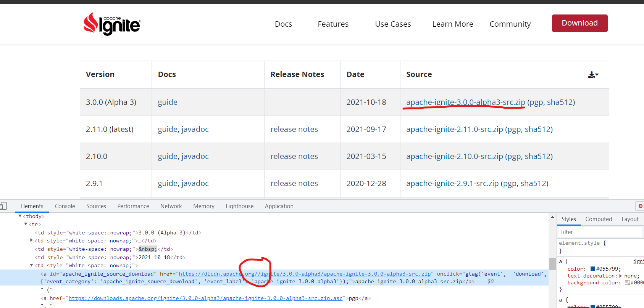Open the pgp link for 2.9.1

click(x=510, y=183)
